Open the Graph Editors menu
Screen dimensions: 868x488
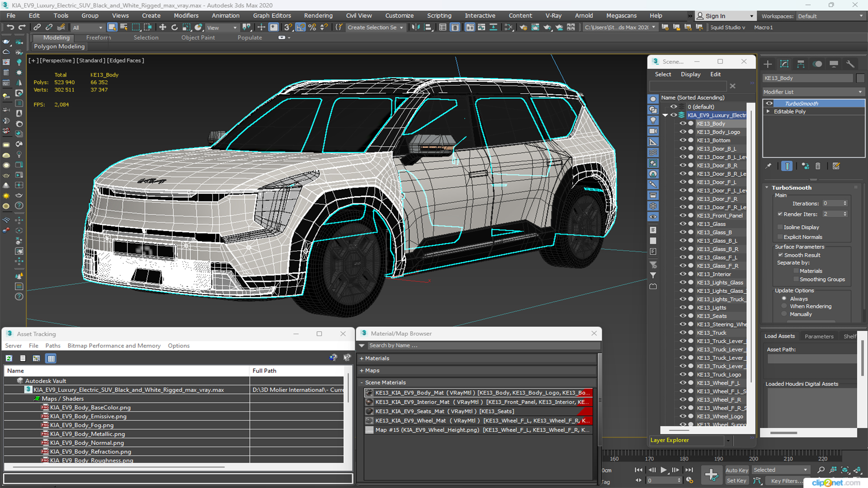pyautogui.click(x=272, y=15)
